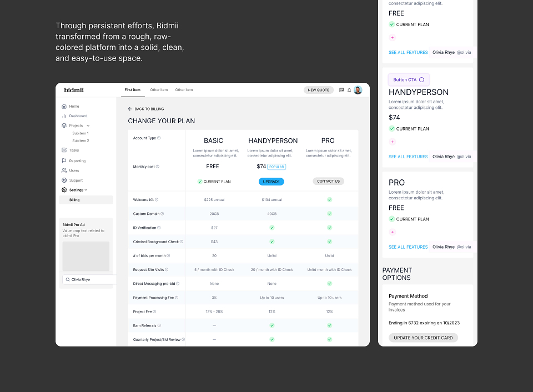Open Dashboard via the bar chart icon
533x392 pixels.
click(x=64, y=116)
